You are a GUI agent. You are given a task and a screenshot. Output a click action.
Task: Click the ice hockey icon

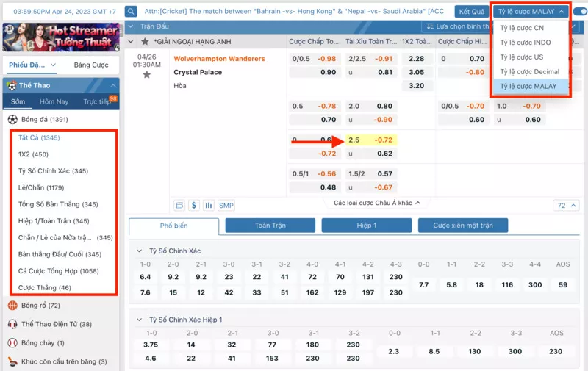[x=12, y=361]
